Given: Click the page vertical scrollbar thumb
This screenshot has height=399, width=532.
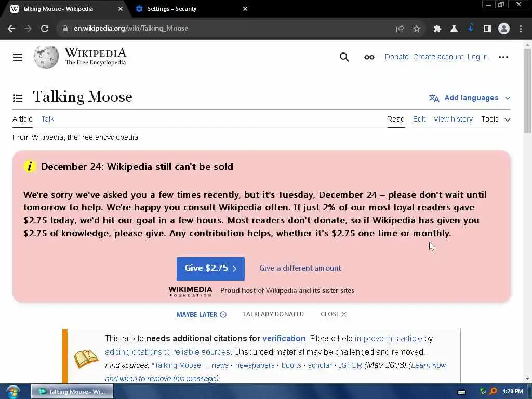Looking at the screenshot, I should 528,91.
